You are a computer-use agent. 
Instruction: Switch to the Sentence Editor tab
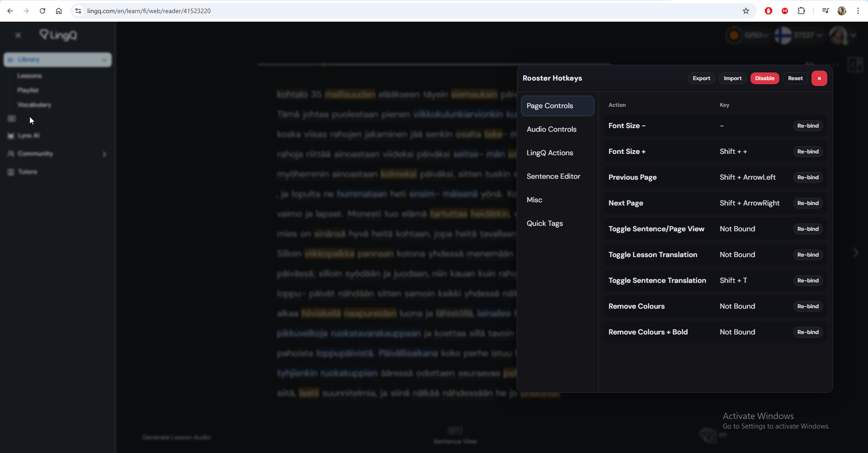pos(553,176)
